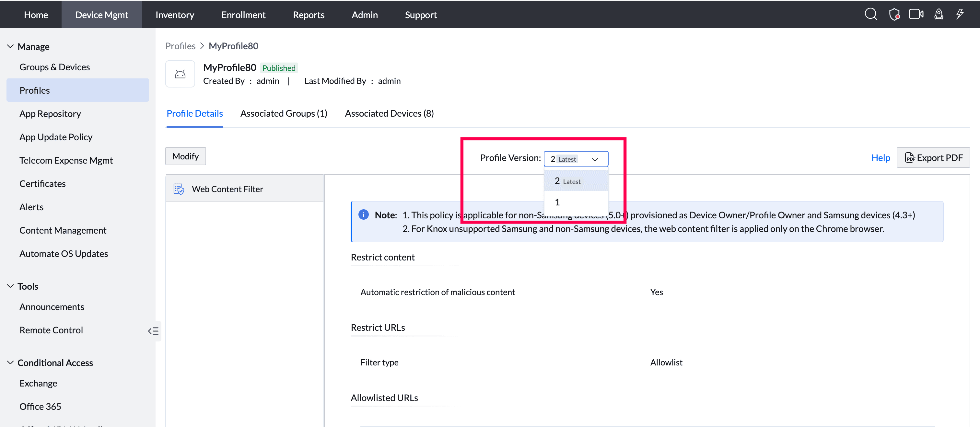Open the Device Mgmt menu

pos(101,15)
